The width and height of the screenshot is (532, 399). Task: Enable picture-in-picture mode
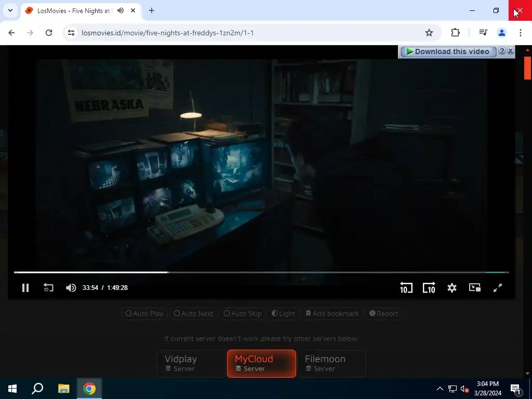475,288
